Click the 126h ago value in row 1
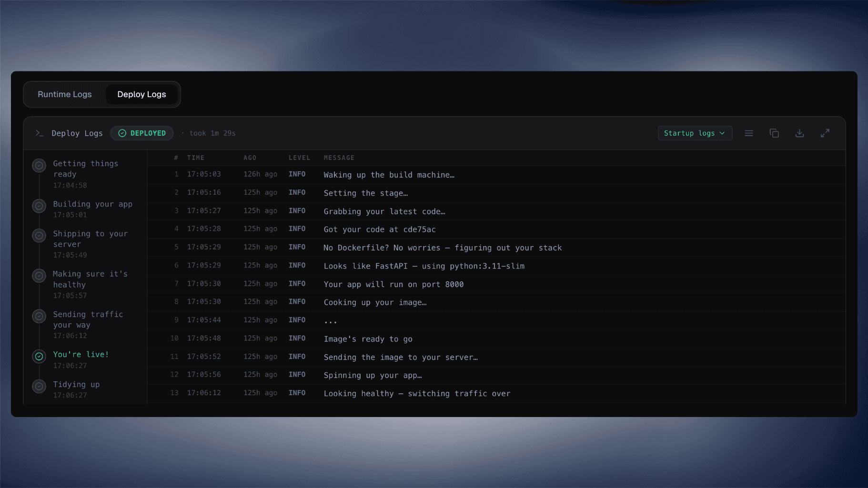868x488 pixels. point(260,174)
